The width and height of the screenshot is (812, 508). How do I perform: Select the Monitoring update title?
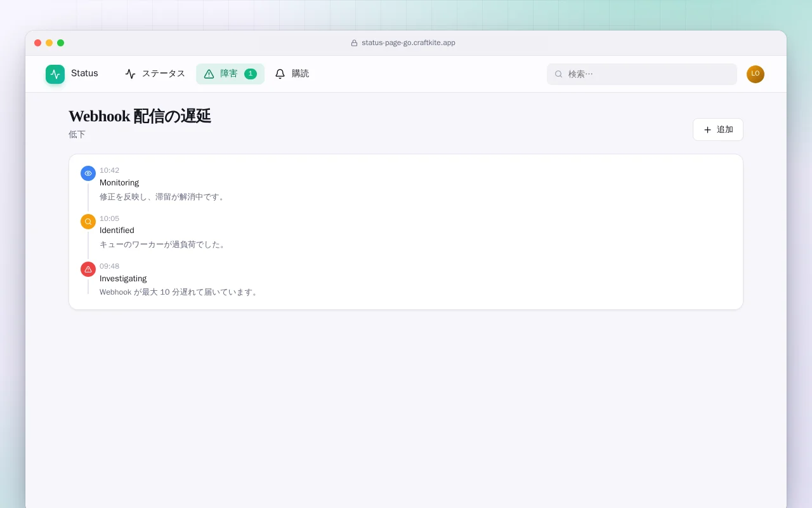coord(119,183)
